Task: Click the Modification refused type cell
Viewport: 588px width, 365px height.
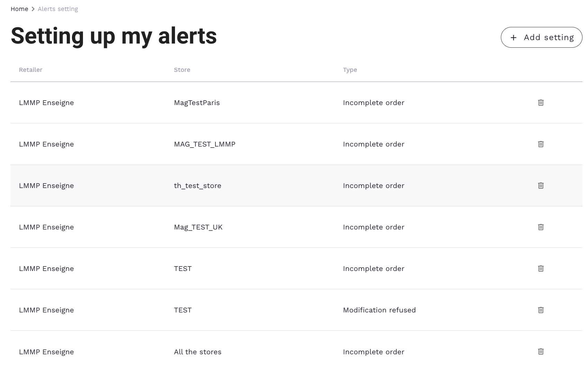Action: 379,310
